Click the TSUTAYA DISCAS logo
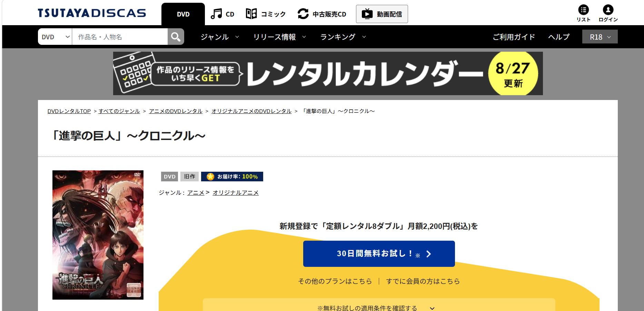Viewport: 644px width, 311px height. coord(92,13)
